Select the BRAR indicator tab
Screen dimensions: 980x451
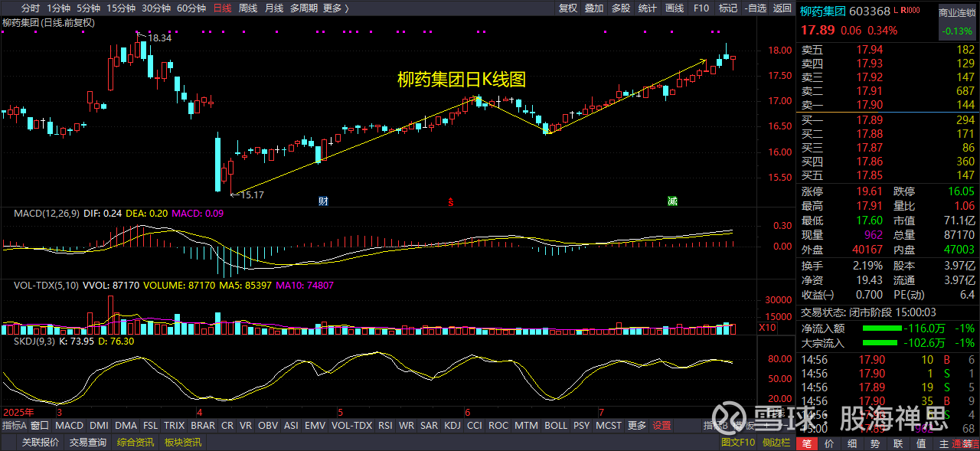(203, 426)
